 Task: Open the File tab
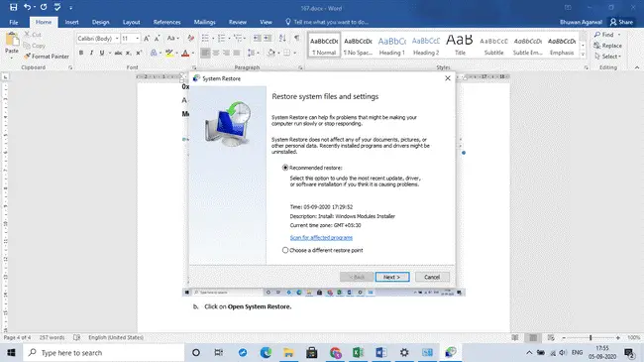pyautogui.click(x=14, y=22)
